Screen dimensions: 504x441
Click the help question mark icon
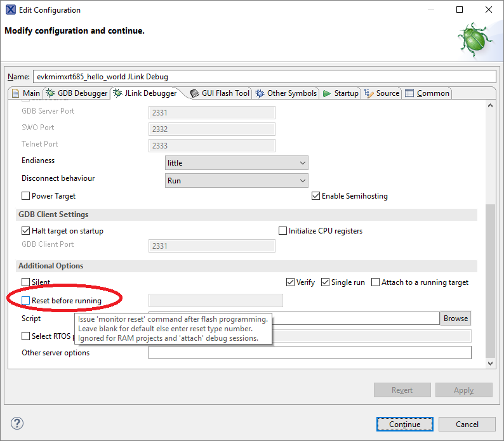(17, 423)
